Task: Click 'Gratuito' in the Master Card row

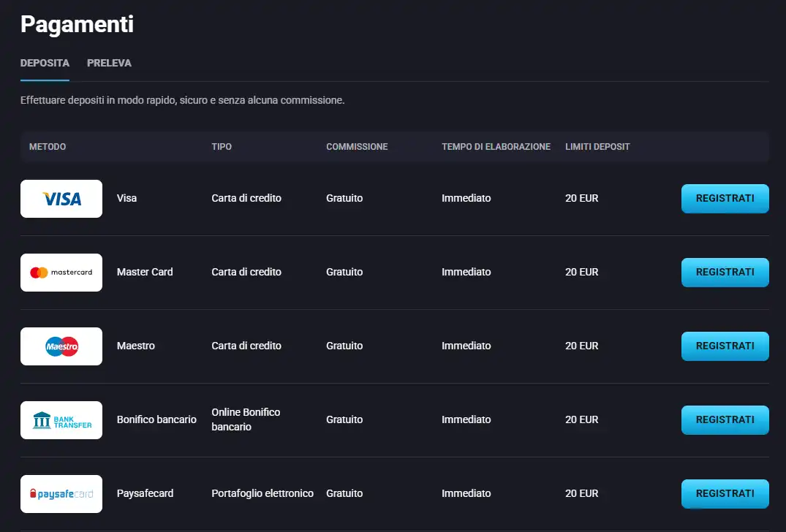Action: coord(344,272)
